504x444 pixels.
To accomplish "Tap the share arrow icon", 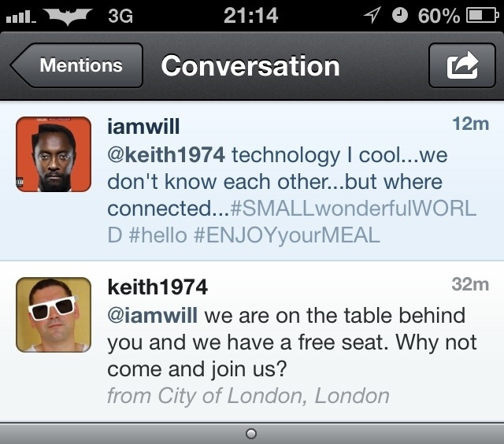I will pyautogui.click(x=461, y=65).
